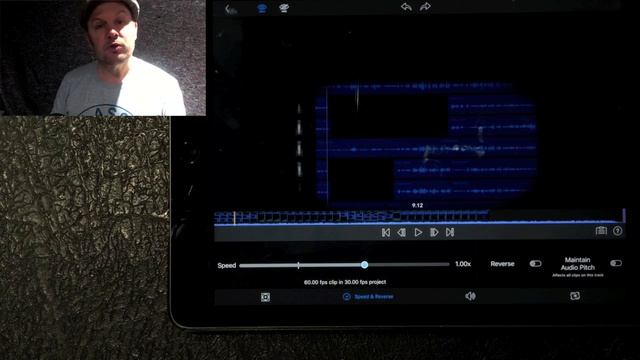Toggle the Reverse switch on
Image resolution: width=640 pixels, height=360 pixels.
pos(536,264)
